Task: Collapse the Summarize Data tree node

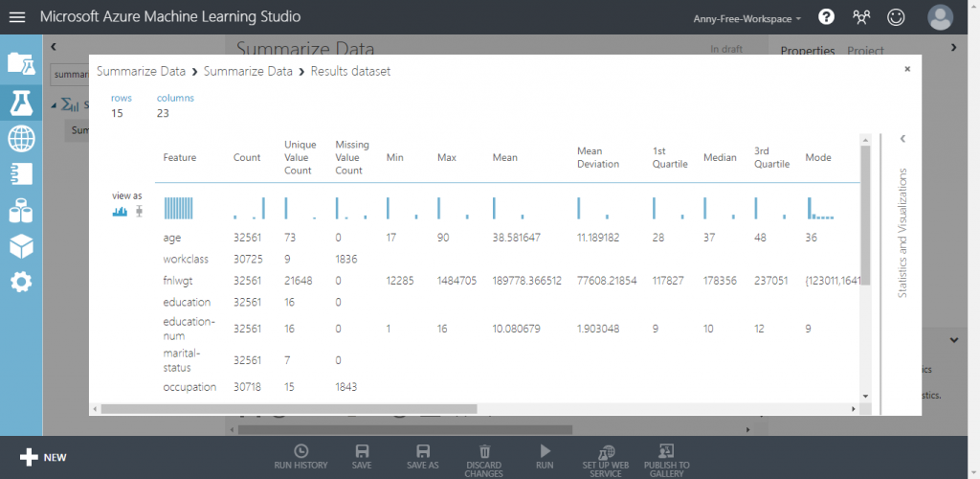Action: (54, 104)
